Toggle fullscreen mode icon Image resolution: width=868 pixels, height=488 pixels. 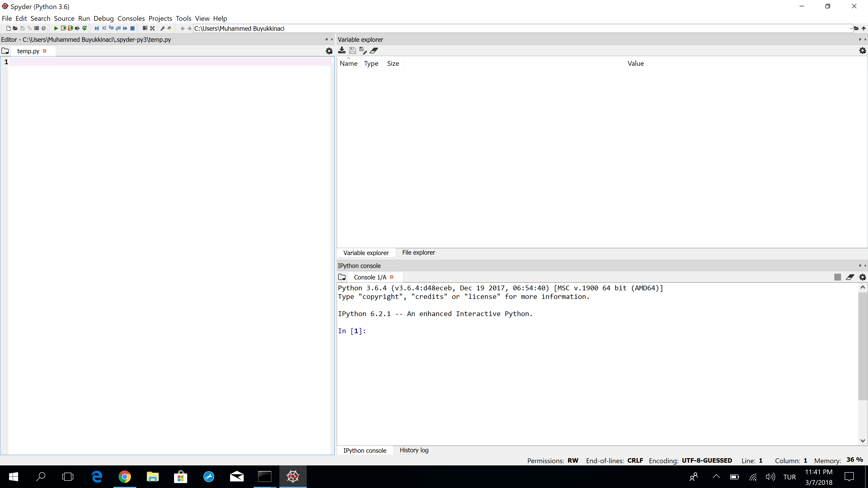(152, 29)
